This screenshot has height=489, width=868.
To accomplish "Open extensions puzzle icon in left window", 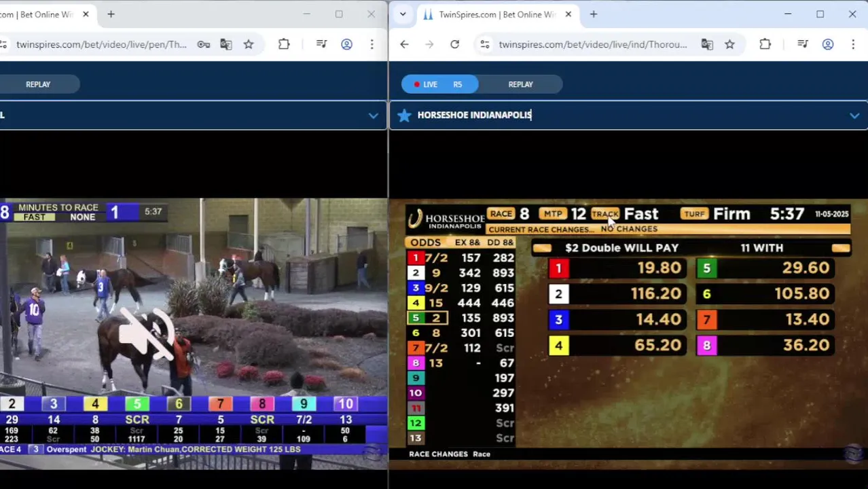I will pos(284,44).
